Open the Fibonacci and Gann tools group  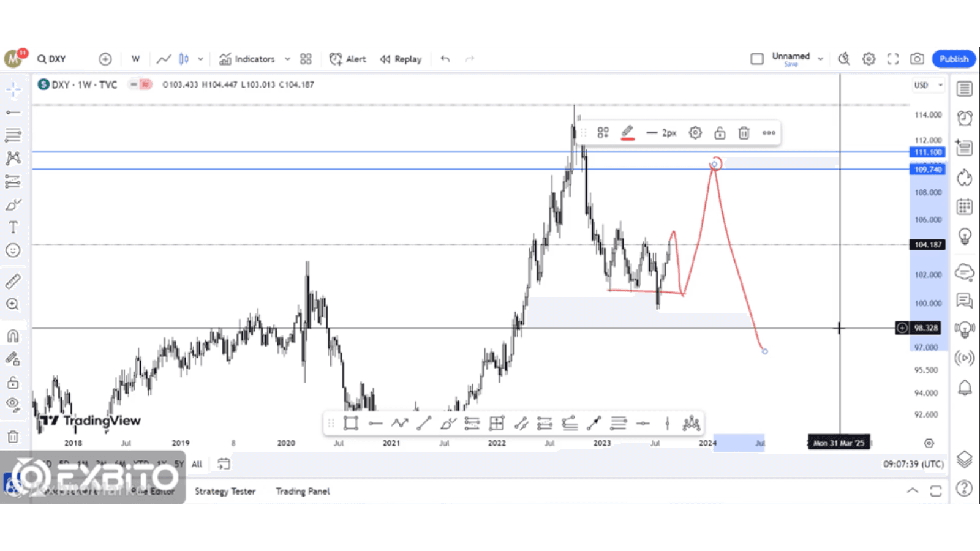13,135
